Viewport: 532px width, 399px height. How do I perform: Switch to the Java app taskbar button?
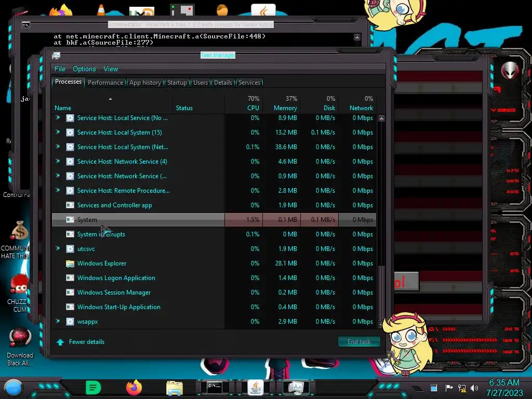(x=256, y=388)
